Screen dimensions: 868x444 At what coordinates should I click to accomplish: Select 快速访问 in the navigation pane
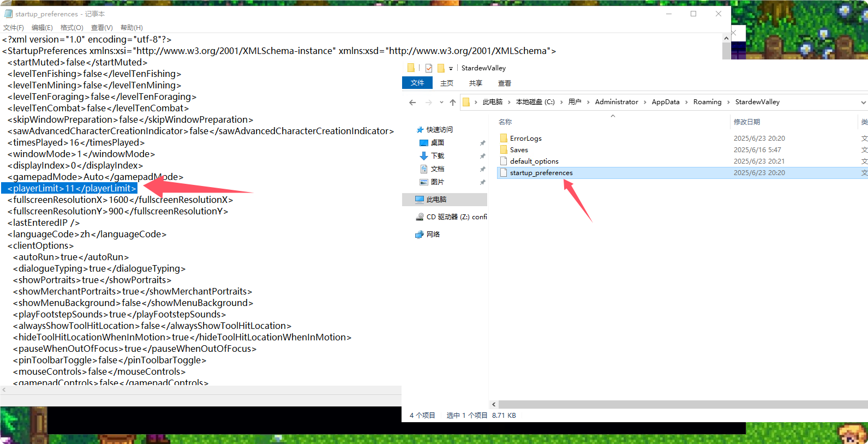click(x=439, y=130)
